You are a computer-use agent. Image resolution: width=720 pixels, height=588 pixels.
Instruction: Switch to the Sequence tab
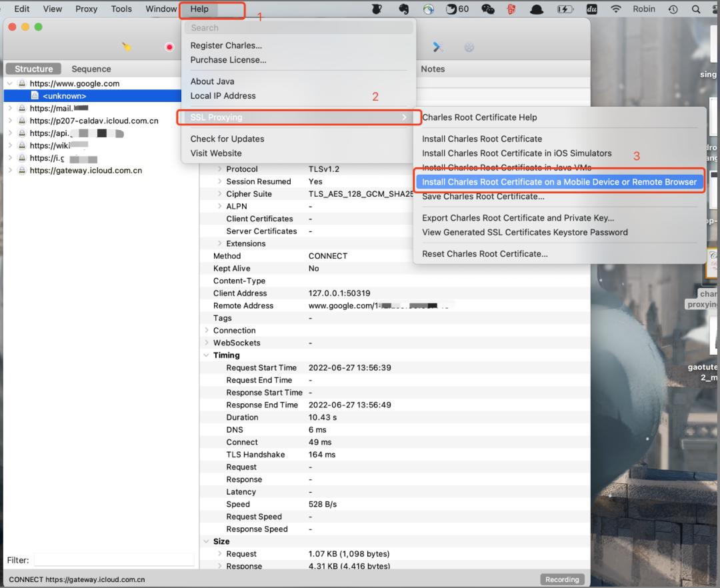click(91, 69)
